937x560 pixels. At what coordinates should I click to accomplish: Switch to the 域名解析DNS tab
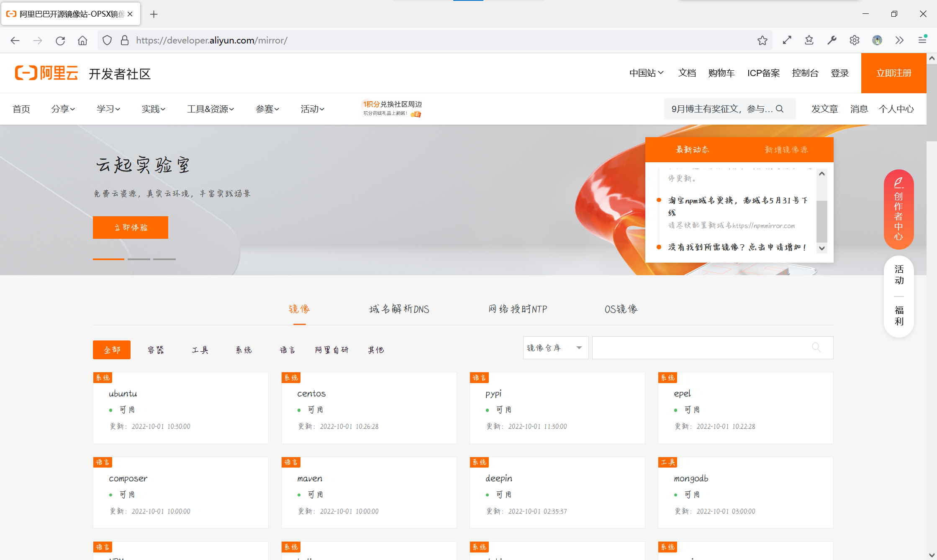click(x=399, y=309)
